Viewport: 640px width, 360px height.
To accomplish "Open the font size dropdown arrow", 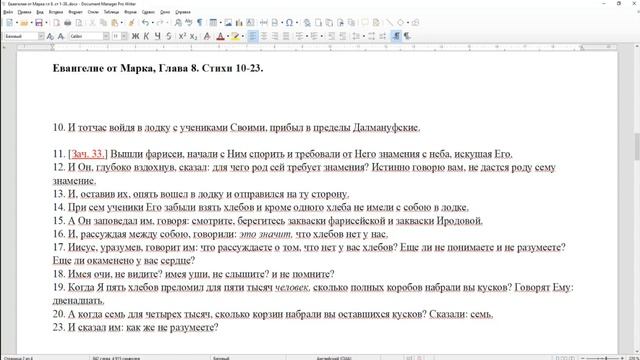I will coord(124,36).
